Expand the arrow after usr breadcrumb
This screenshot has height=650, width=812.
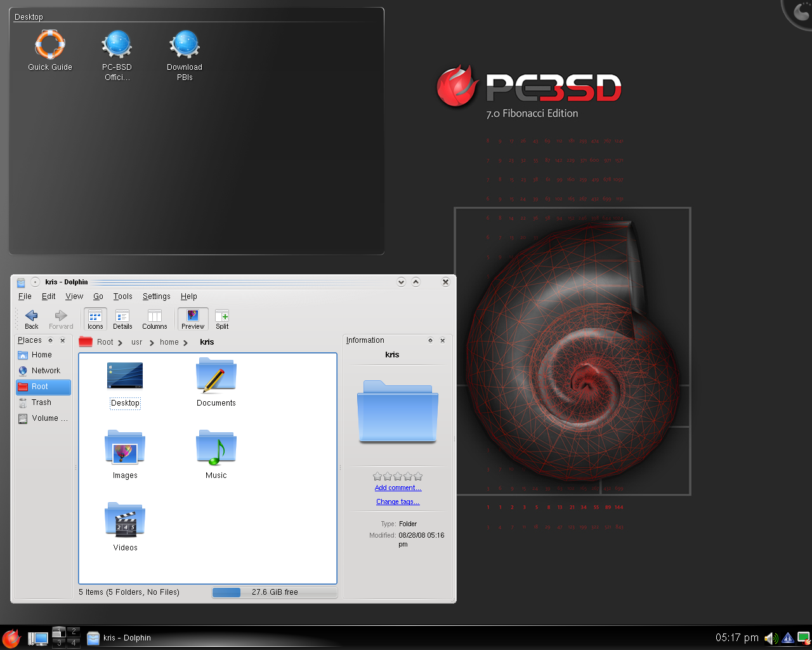tap(152, 343)
